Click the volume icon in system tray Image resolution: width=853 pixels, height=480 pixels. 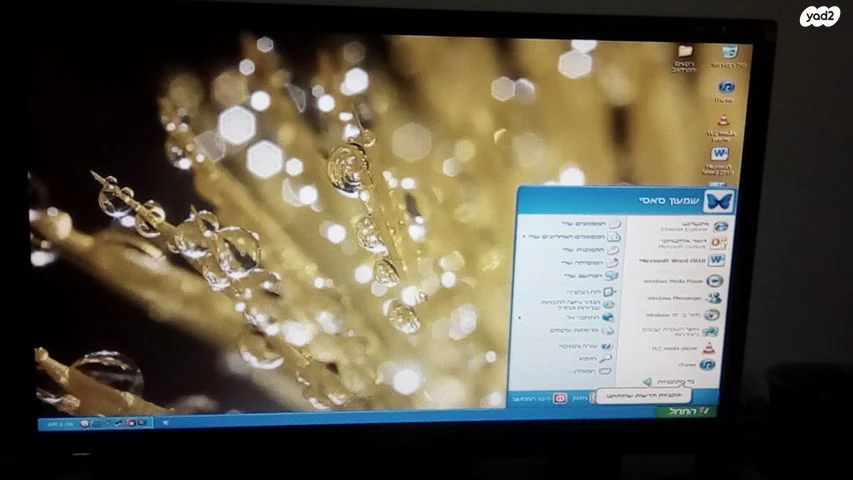point(141,423)
